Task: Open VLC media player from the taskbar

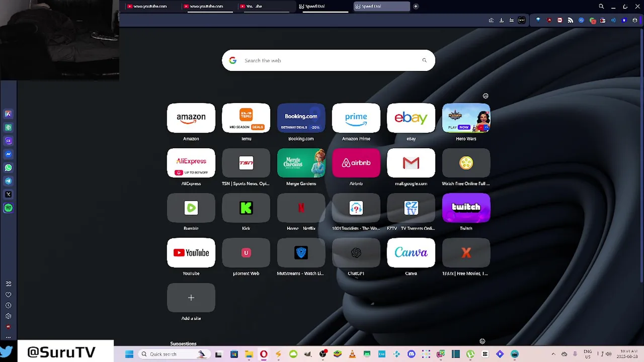Action: [x=352, y=354]
